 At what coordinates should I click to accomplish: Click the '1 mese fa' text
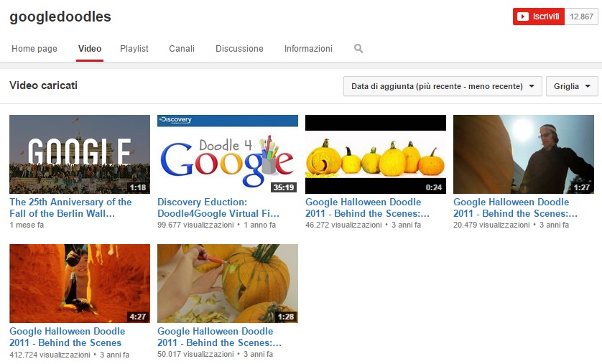coord(27,225)
